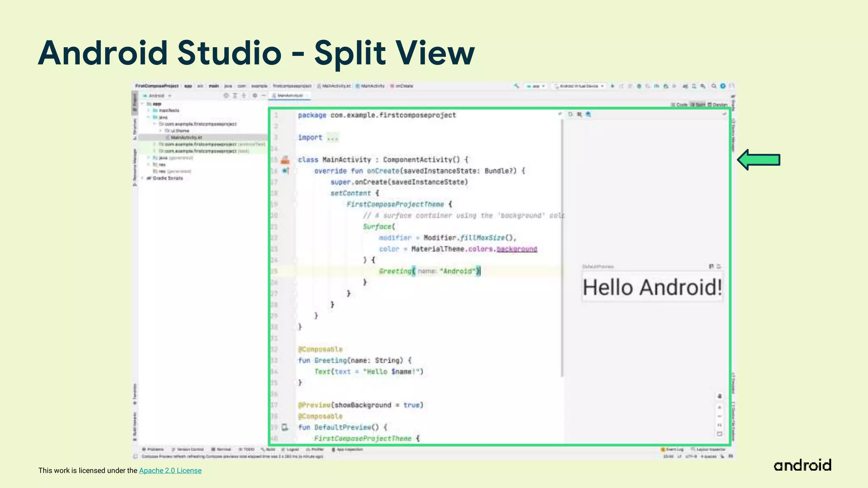Open project panel settings gear
The image size is (868, 488).
[x=255, y=96]
